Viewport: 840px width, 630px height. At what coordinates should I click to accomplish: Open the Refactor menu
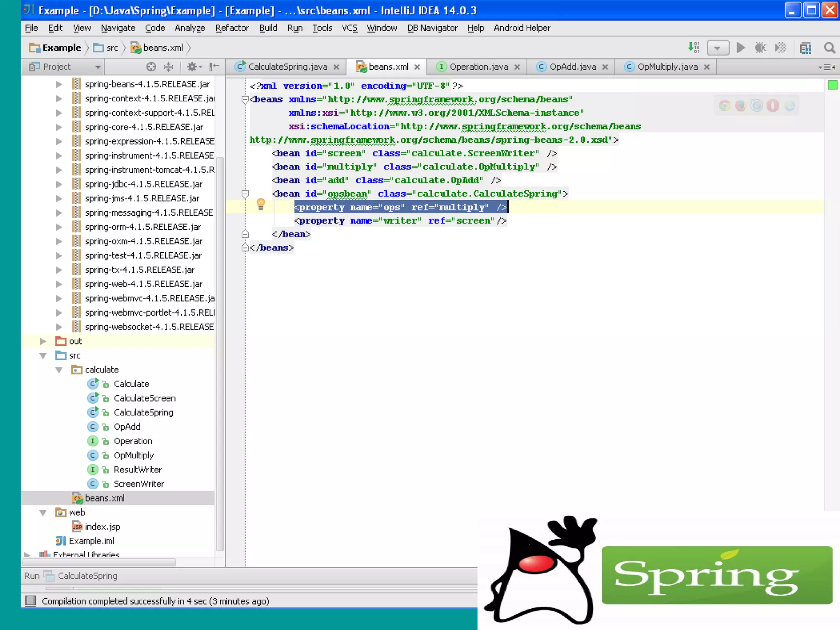point(232,28)
